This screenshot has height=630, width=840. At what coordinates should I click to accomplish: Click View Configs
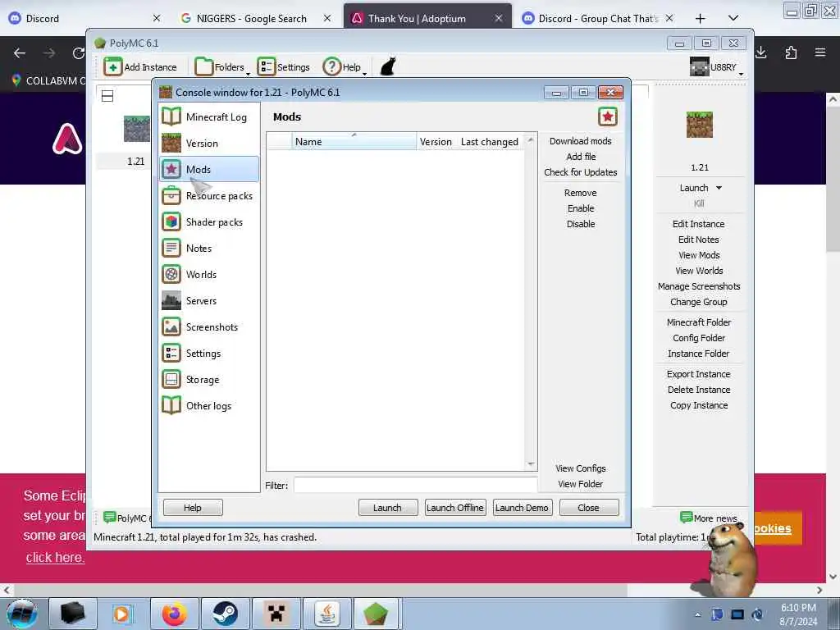pos(580,468)
